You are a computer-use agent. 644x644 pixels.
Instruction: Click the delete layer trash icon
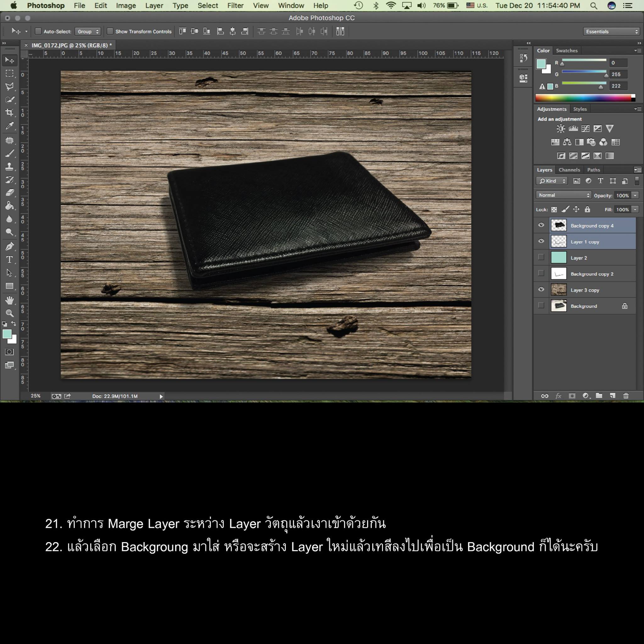click(626, 396)
